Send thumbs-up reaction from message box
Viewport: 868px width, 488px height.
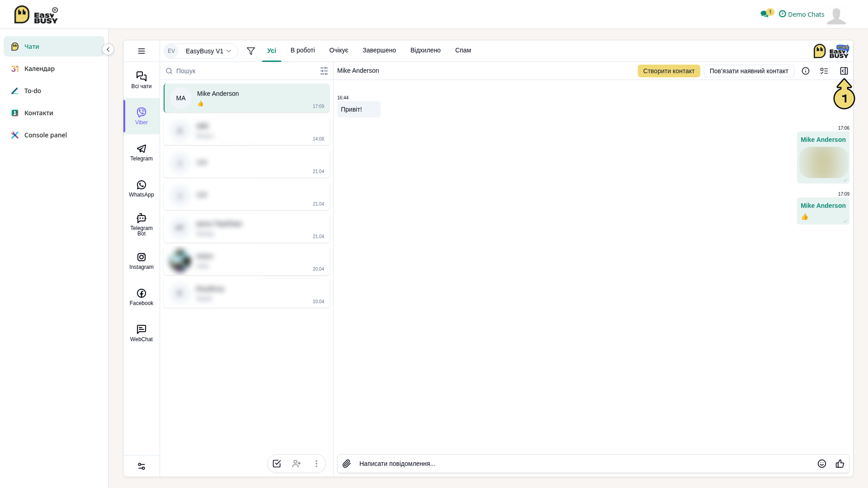(840, 464)
